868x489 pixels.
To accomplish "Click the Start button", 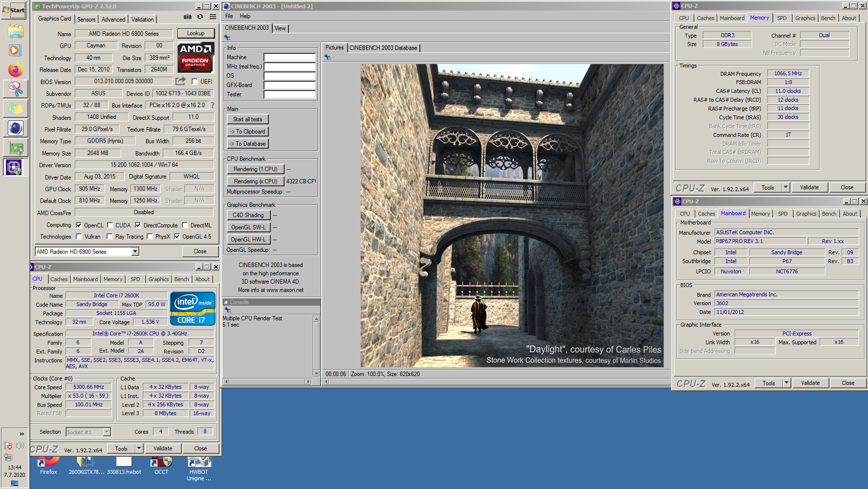I will 14,10.
